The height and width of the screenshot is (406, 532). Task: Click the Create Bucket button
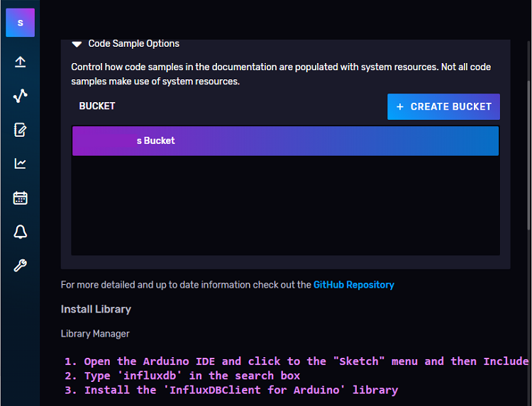tap(443, 107)
